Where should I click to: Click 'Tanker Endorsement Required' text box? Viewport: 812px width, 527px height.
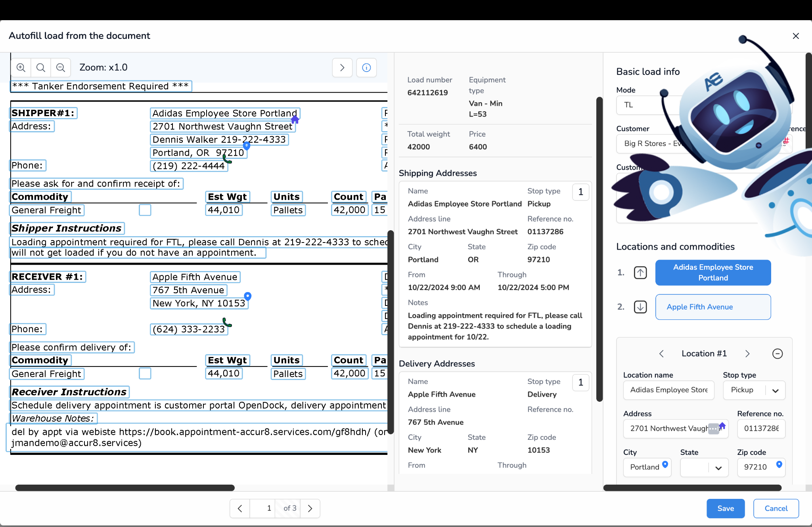pyautogui.click(x=101, y=86)
